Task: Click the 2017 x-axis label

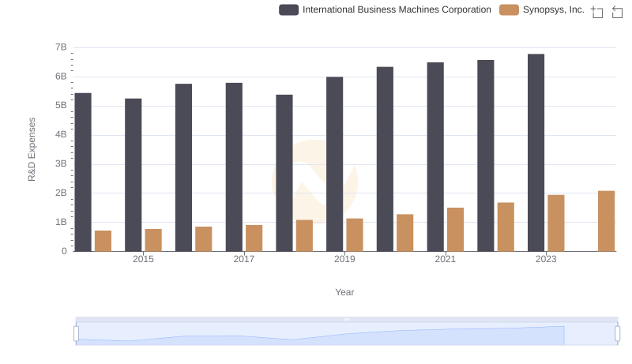Action: tap(244, 259)
